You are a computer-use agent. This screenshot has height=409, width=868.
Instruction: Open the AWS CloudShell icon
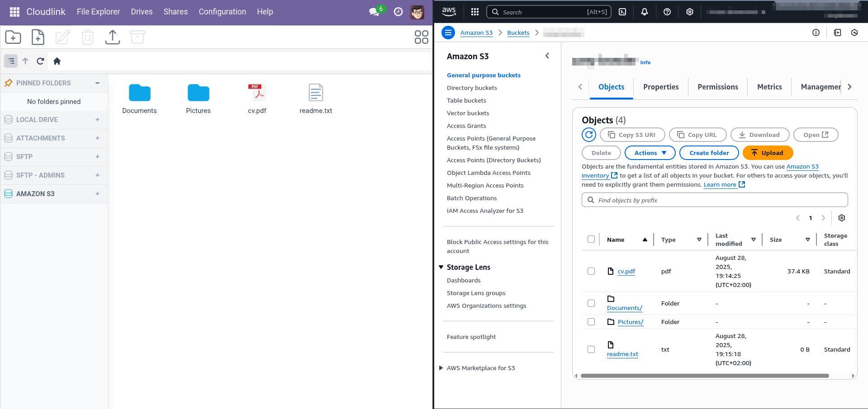(x=622, y=12)
